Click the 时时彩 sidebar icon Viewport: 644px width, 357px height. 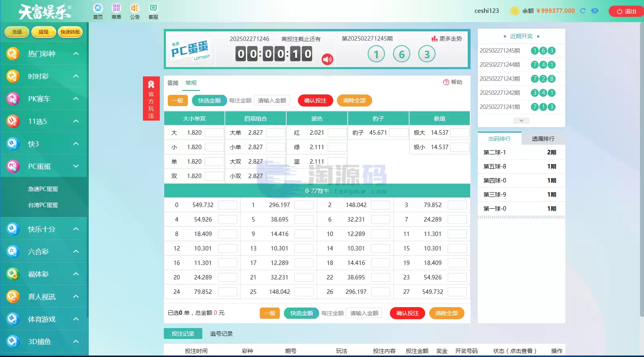[13, 76]
